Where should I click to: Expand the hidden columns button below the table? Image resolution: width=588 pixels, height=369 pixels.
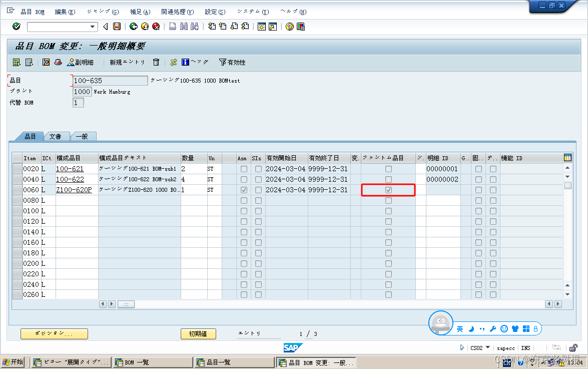click(x=126, y=304)
